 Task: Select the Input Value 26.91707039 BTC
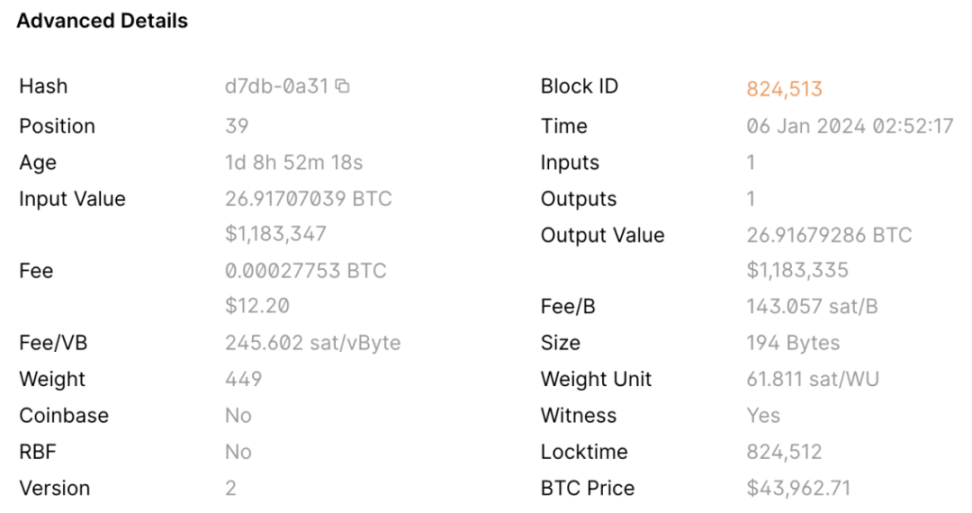(x=308, y=199)
